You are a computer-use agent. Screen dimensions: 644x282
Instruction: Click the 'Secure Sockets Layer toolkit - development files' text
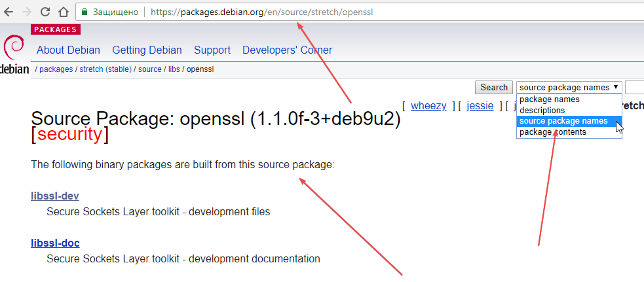tap(158, 212)
